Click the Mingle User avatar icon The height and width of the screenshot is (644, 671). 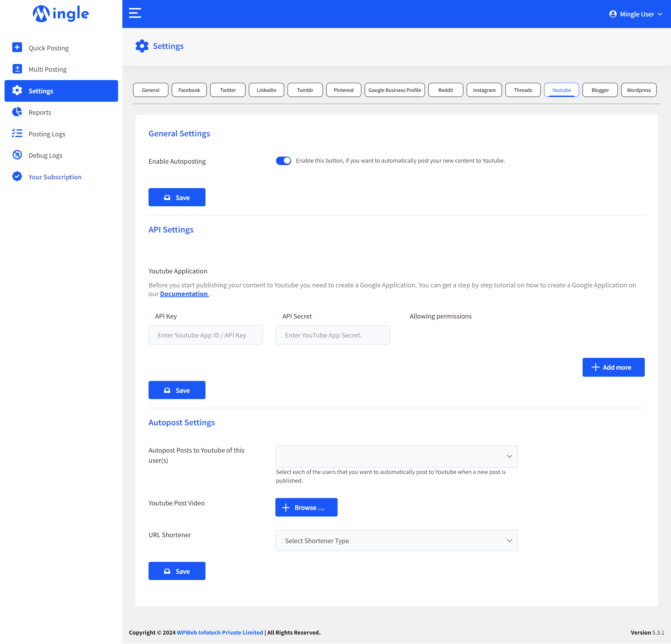pos(613,14)
